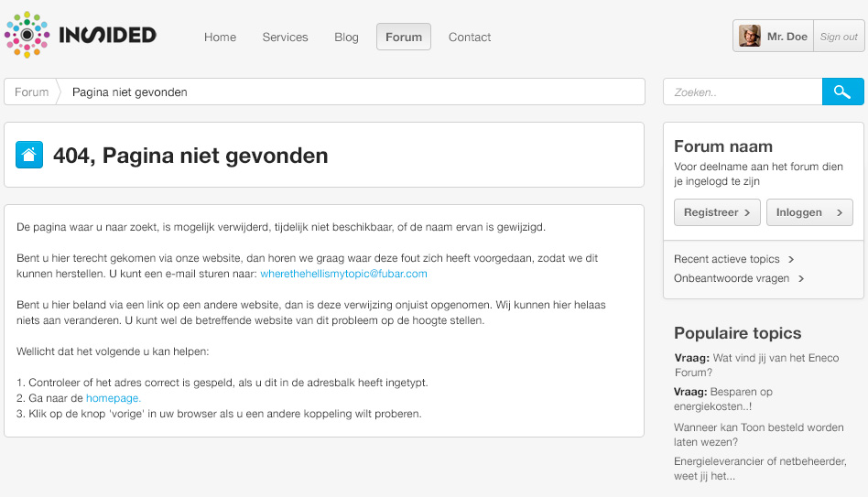The height and width of the screenshot is (497, 868).
Task: Go to the Blog page
Action: click(x=346, y=38)
